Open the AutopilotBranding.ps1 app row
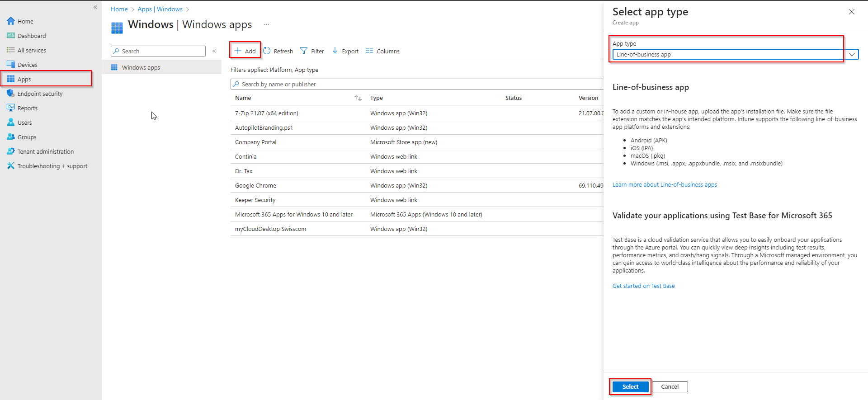 point(417,127)
